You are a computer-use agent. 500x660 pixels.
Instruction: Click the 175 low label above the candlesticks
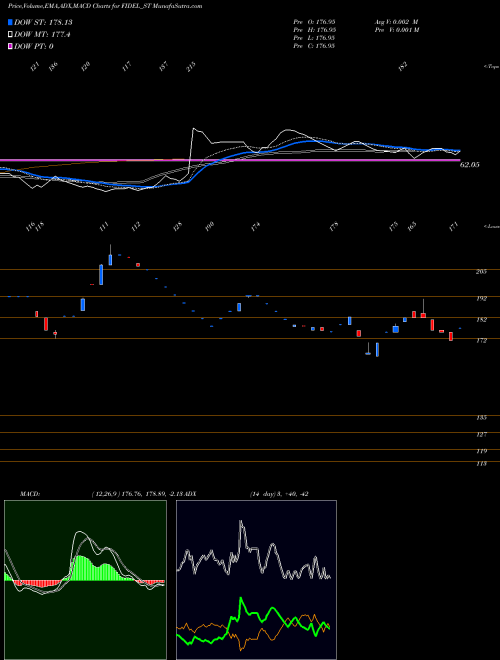394,226
